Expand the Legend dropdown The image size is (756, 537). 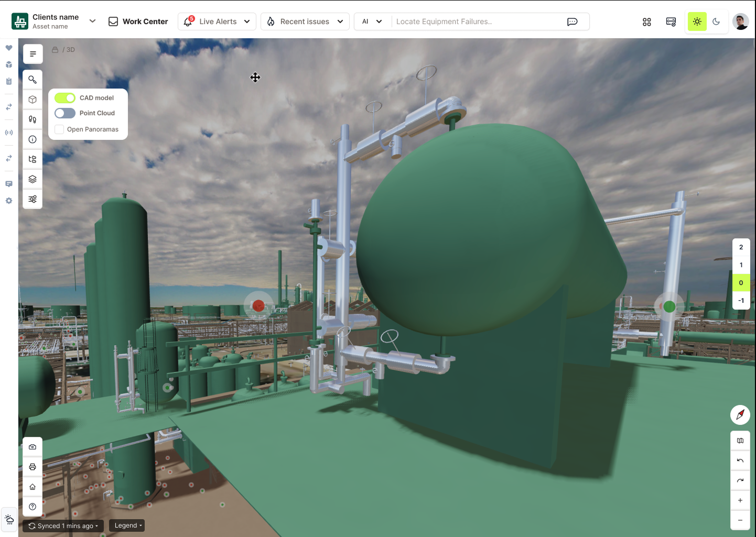[127, 525]
